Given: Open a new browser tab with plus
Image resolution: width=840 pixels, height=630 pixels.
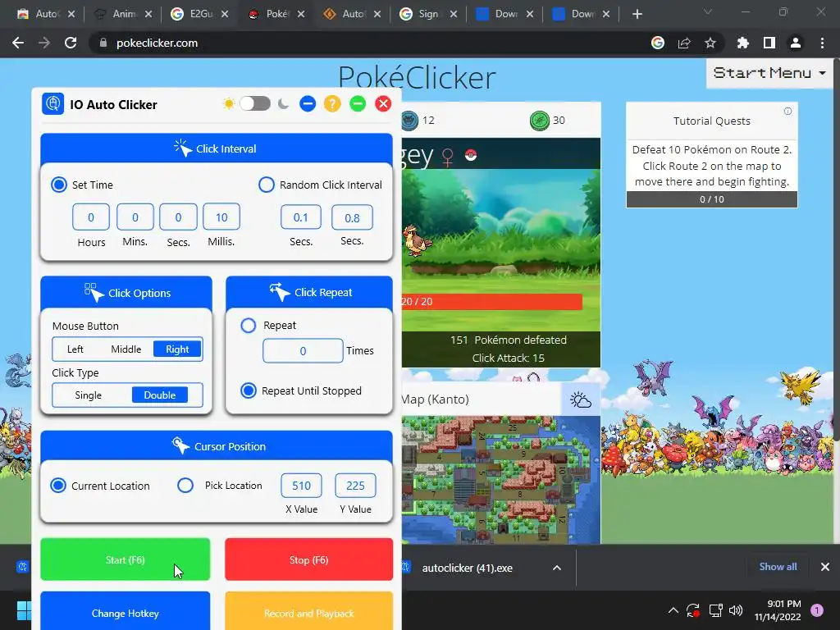Looking at the screenshot, I should point(637,14).
